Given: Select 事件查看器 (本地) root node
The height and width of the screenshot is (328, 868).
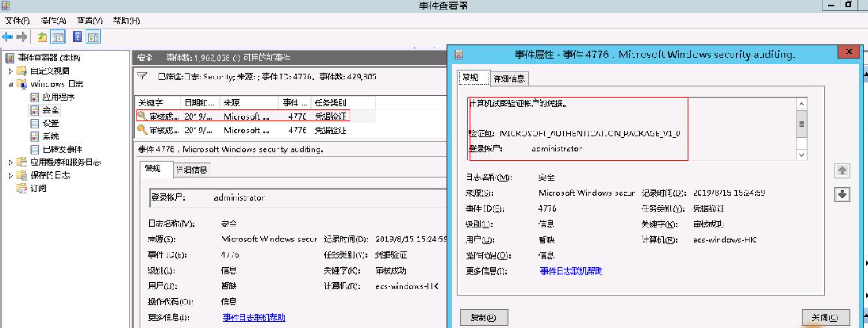Looking at the screenshot, I should pyautogui.click(x=49, y=57).
